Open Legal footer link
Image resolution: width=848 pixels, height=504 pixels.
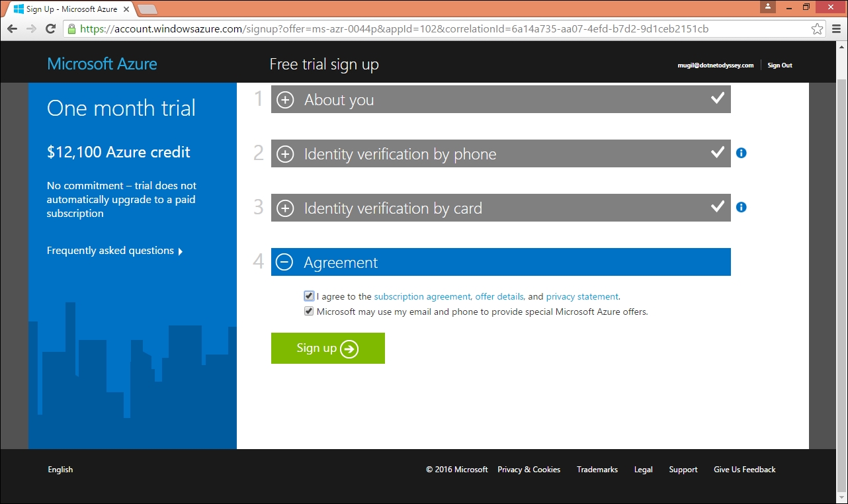[x=644, y=470]
